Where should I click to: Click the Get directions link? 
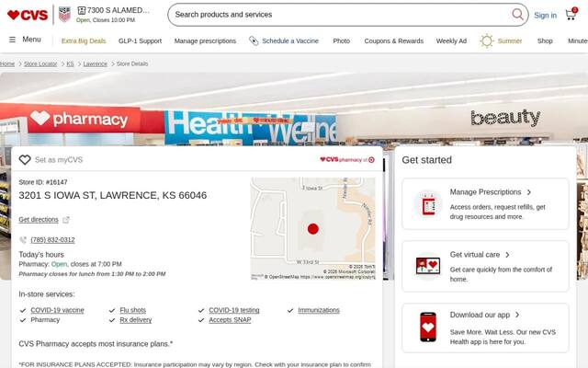point(39,220)
